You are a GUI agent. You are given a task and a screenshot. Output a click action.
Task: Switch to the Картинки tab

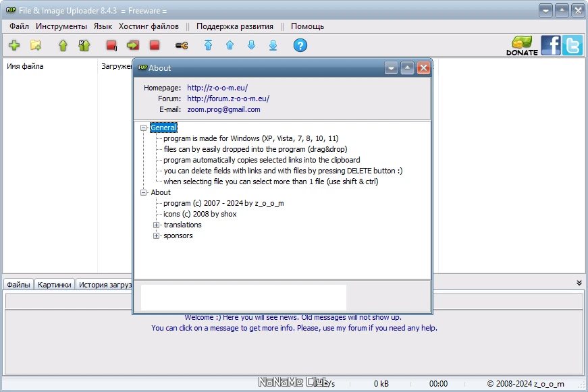55,285
